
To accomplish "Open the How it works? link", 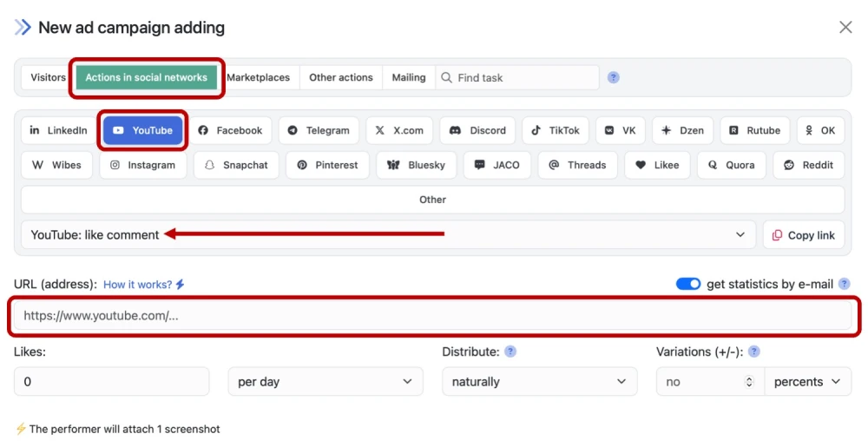I will tap(144, 285).
